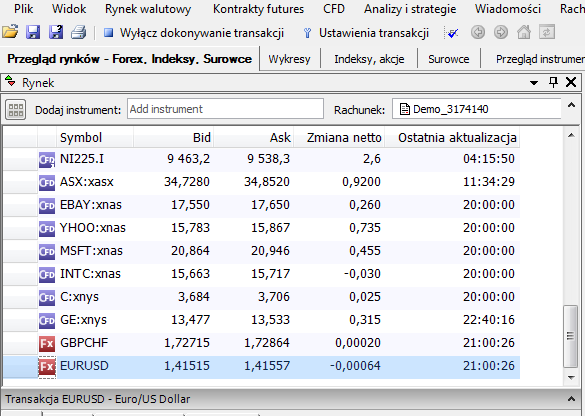The width and height of the screenshot is (585, 416).
Task: Open the Plik menu
Action: pos(24,9)
